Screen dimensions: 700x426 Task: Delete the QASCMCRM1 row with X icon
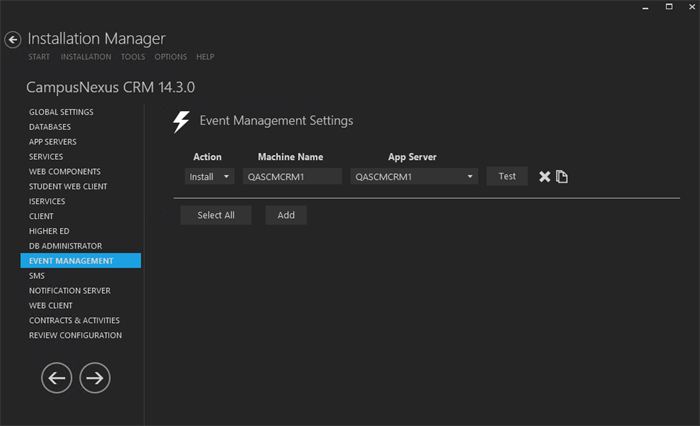pos(544,177)
